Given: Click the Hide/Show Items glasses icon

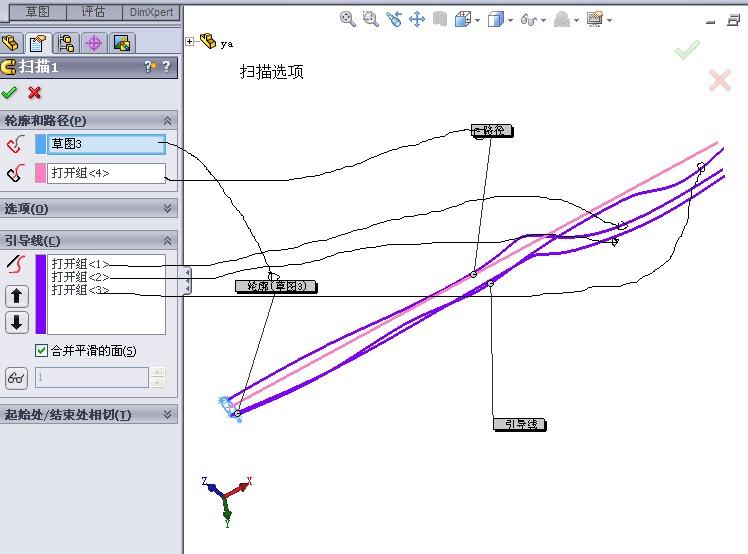Looking at the screenshot, I should click(529, 20).
